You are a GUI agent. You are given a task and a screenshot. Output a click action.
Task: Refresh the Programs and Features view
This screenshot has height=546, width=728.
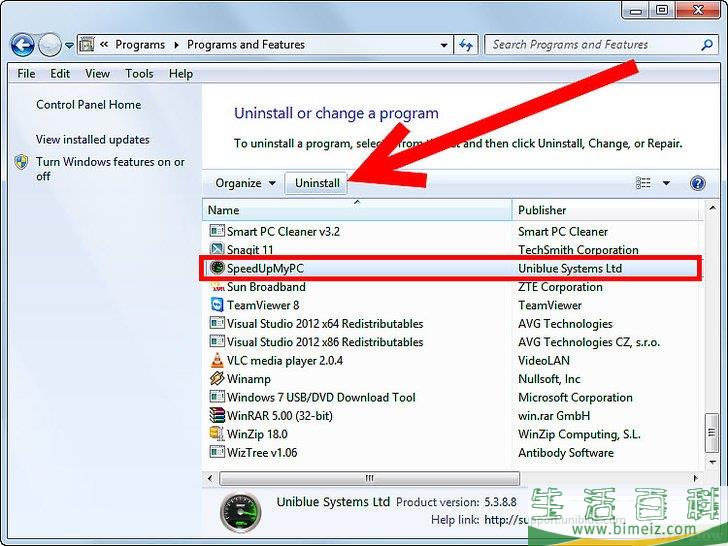click(466, 45)
